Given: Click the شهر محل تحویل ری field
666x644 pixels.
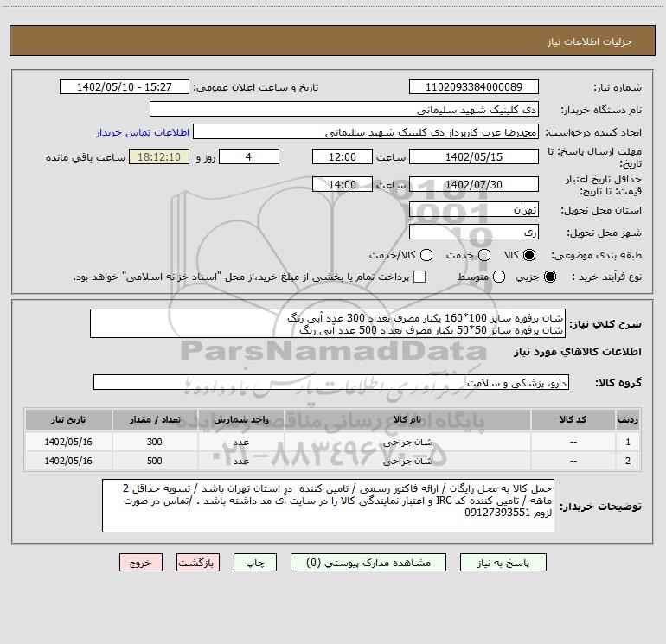Looking at the screenshot, I should tap(474, 233).
